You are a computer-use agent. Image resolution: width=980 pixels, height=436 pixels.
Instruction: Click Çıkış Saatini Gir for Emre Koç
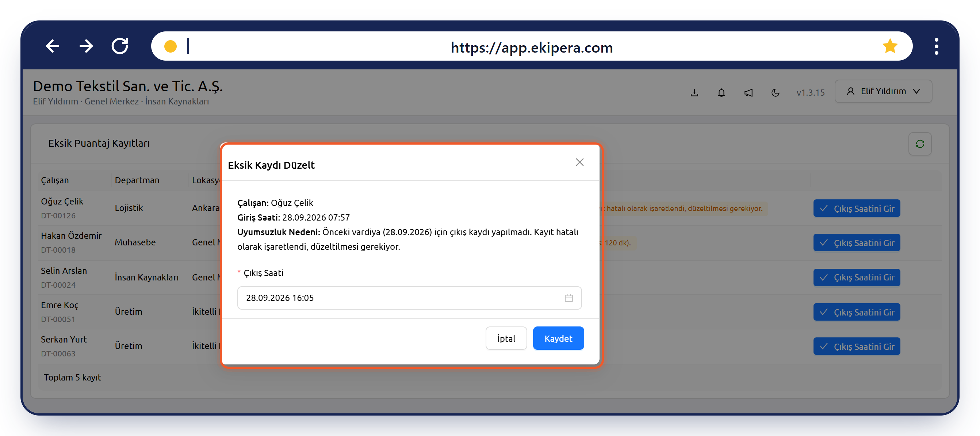tap(856, 312)
